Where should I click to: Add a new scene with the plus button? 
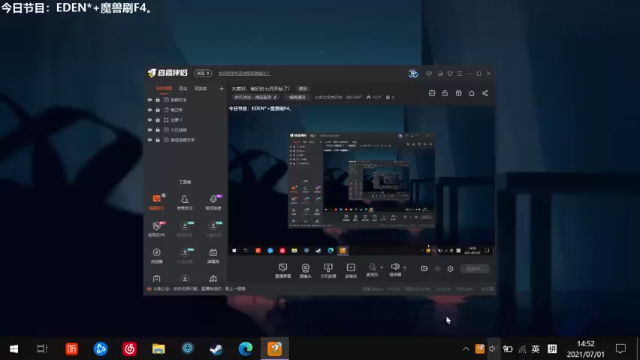(x=221, y=89)
